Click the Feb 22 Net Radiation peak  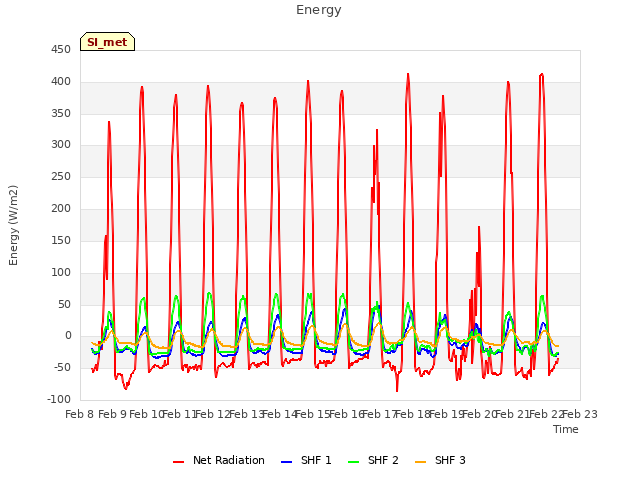tap(542, 75)
